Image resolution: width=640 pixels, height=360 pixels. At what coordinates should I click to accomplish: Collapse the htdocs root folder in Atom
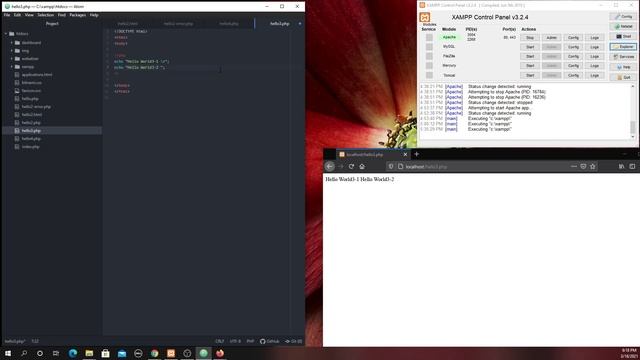[6, 34]
